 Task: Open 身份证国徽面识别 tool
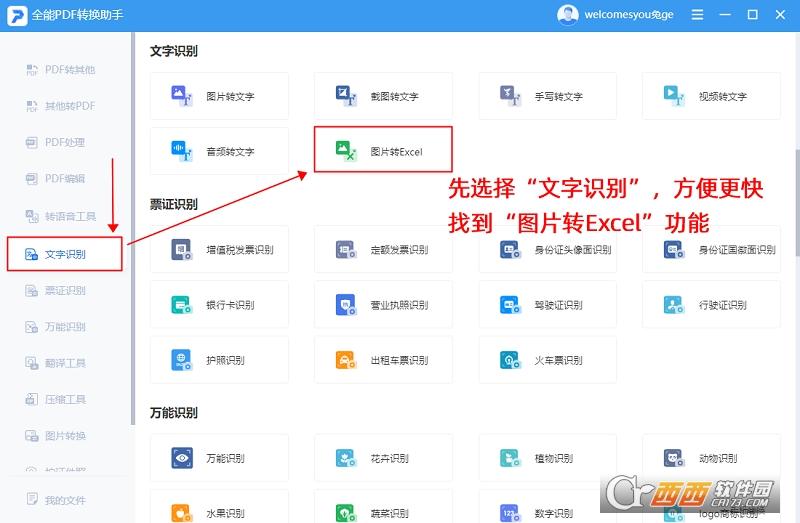pos(711,249)
